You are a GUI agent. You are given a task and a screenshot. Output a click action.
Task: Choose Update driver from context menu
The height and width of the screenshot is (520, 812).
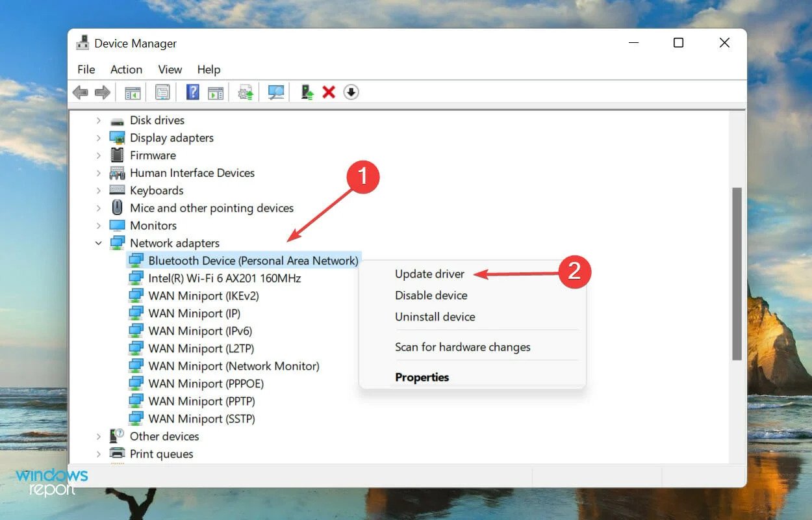pyautogui.click(x=430, y=274)
